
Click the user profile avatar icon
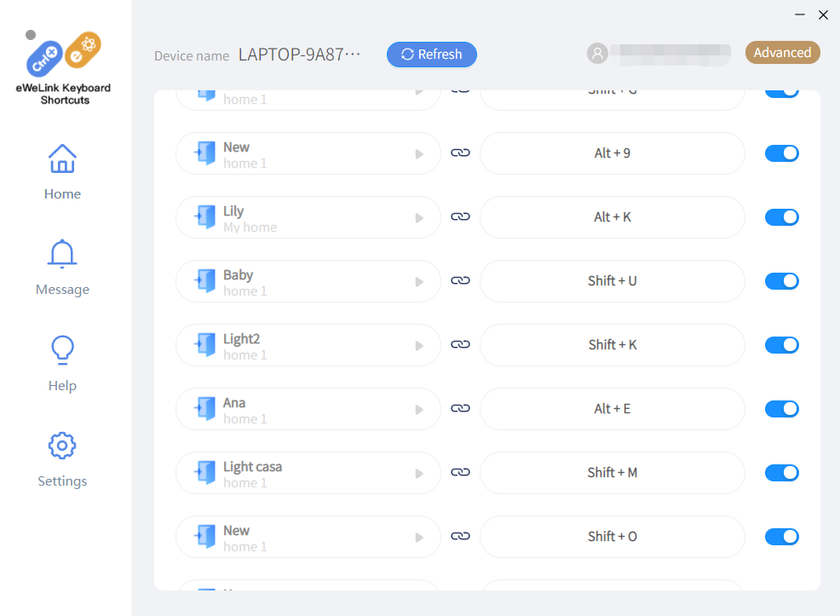click(x=597, y=54)
